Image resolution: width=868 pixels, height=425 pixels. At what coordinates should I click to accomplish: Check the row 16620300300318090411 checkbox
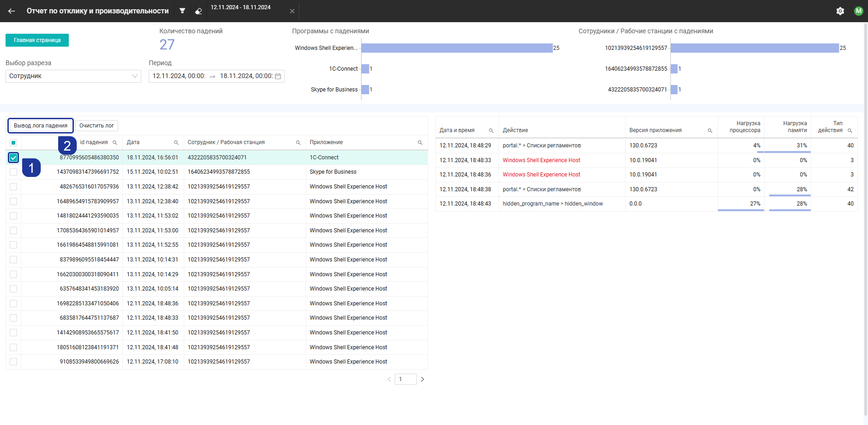pos(13,274)
